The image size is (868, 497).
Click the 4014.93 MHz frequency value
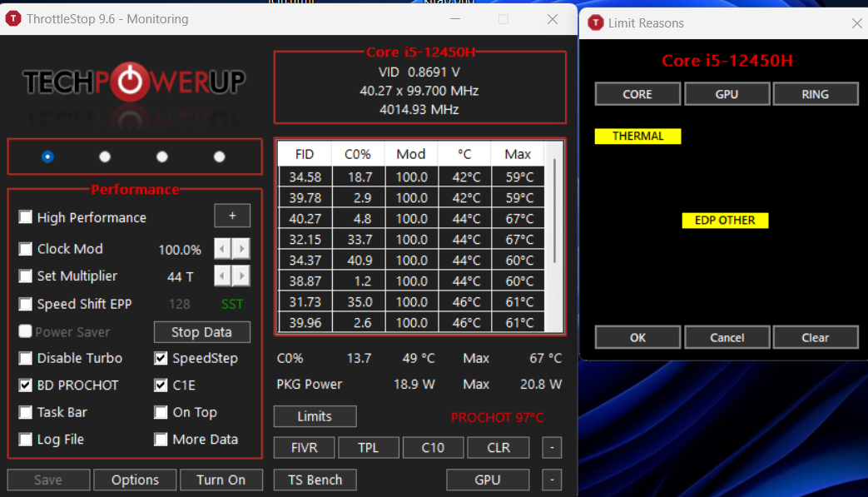coord(419,110)
